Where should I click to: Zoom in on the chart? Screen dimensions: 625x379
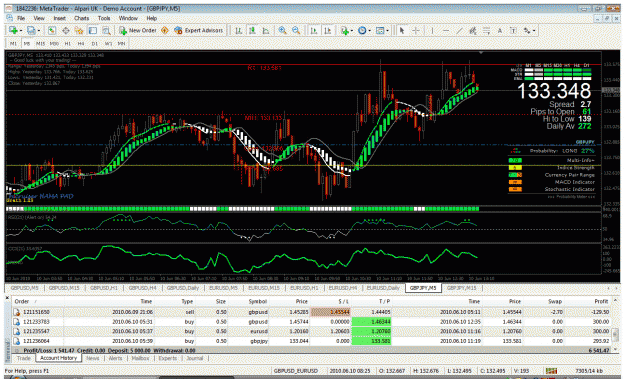click(x=282, y=30)
